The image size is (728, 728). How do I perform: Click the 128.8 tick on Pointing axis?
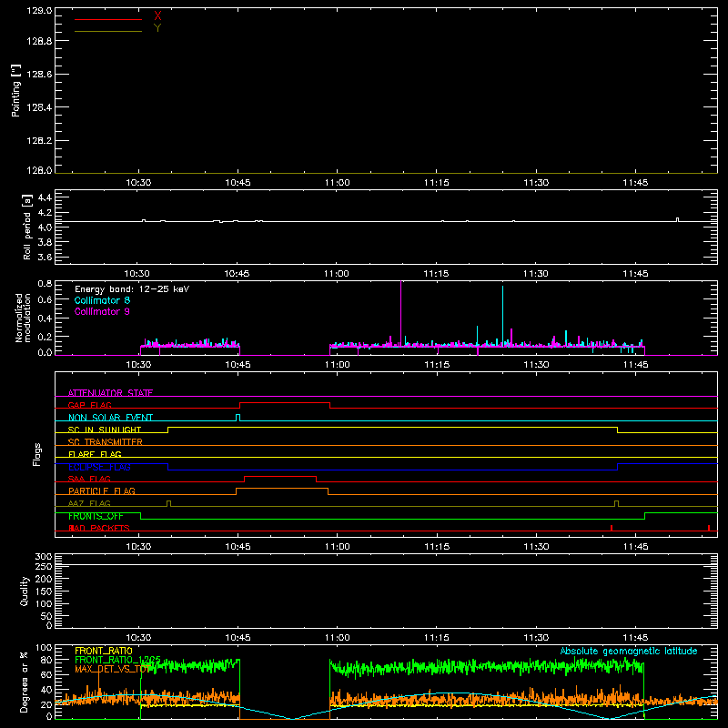point(39,41)
